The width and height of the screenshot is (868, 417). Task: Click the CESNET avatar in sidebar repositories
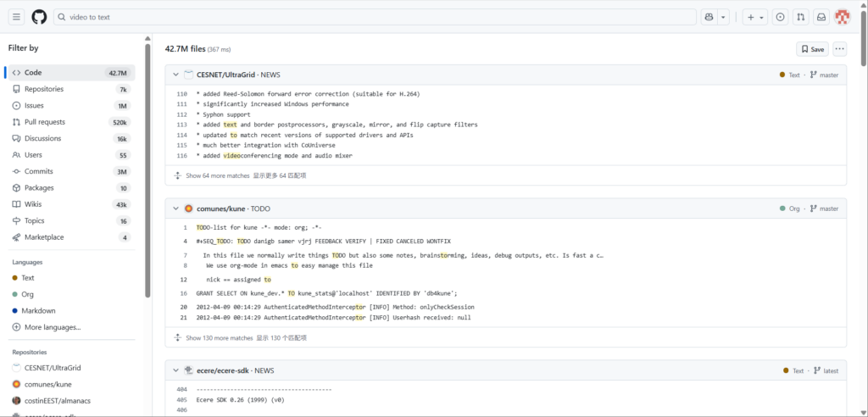point(17,368)
